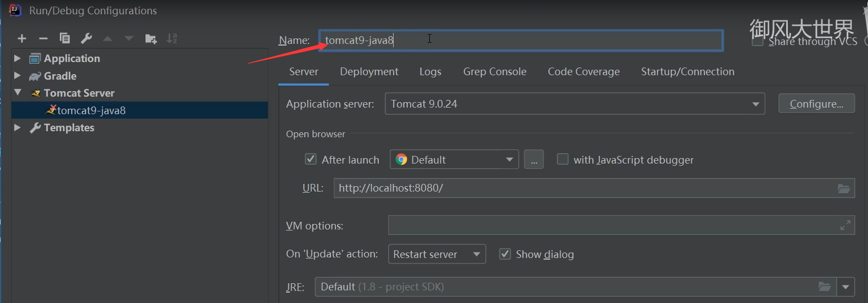Viewport: 868px width, 303px height.
Task: Switch to Code Coverage tab
Action: point(584,71)
